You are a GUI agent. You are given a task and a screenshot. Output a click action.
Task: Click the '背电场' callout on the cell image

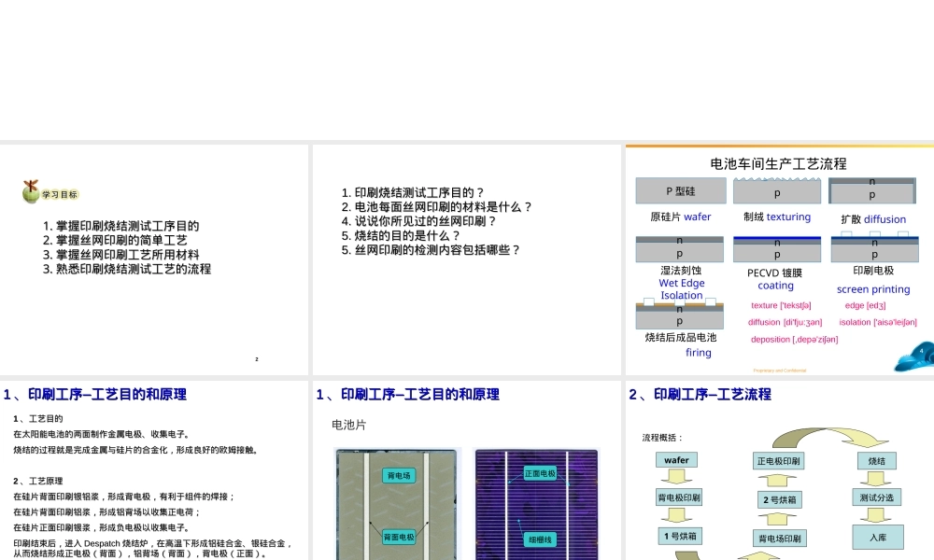tap(399, 476)
